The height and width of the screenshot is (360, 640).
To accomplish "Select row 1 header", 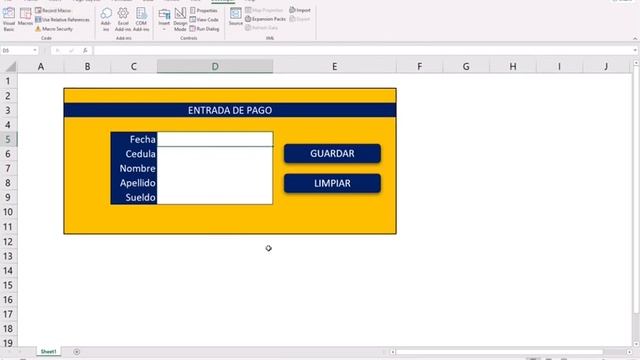I will click(x=9, y=81).
